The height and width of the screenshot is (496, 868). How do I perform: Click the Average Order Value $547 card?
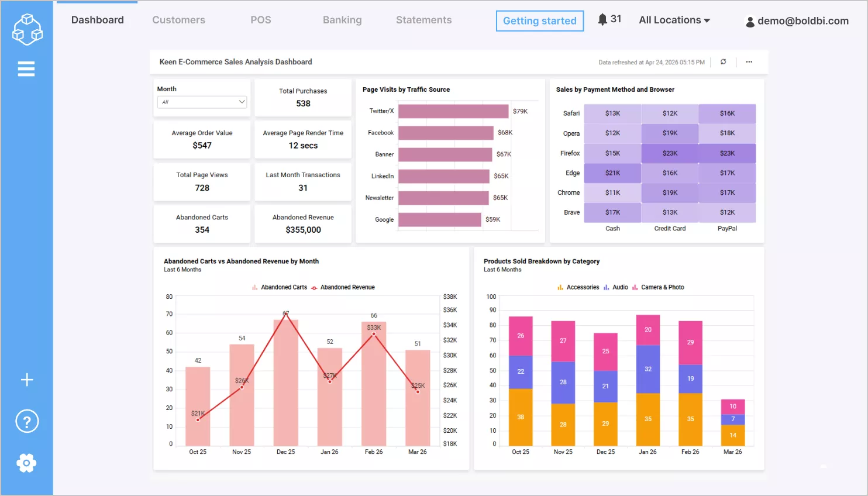[x=202, y=140]
